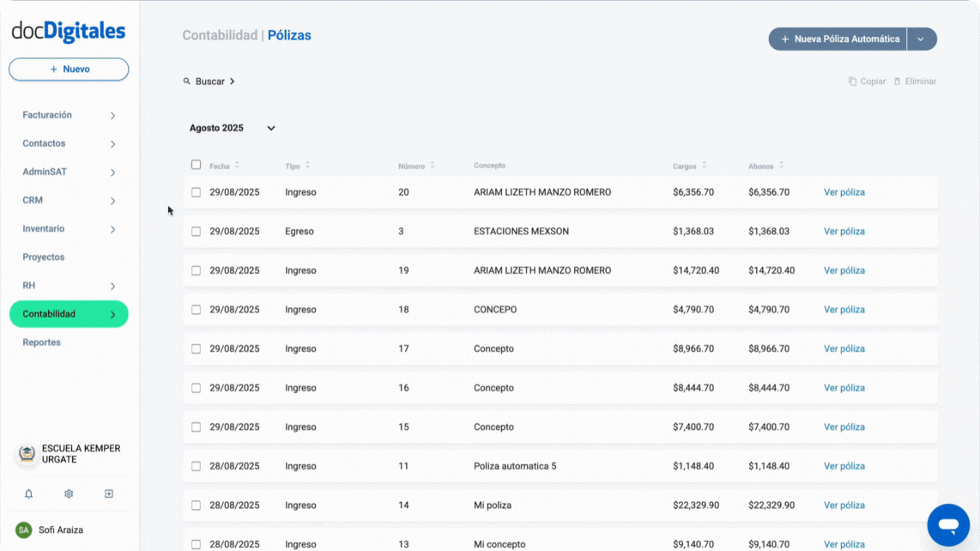The width and height of the screenshot is (980, 551).
Task: Expand the Facturación sidebar section
Action: coord(68,114)
